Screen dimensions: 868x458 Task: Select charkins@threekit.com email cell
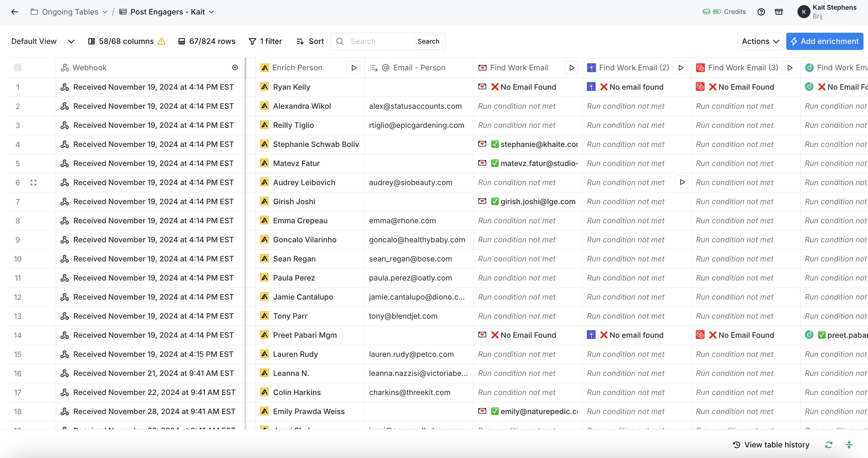419,393
